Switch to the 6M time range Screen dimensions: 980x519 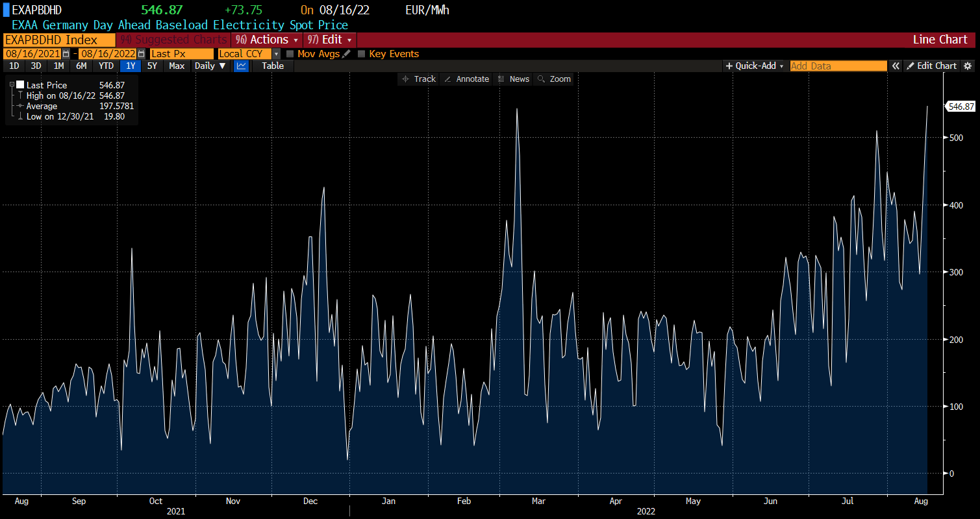pyautogui.click(x=81, y=66)
